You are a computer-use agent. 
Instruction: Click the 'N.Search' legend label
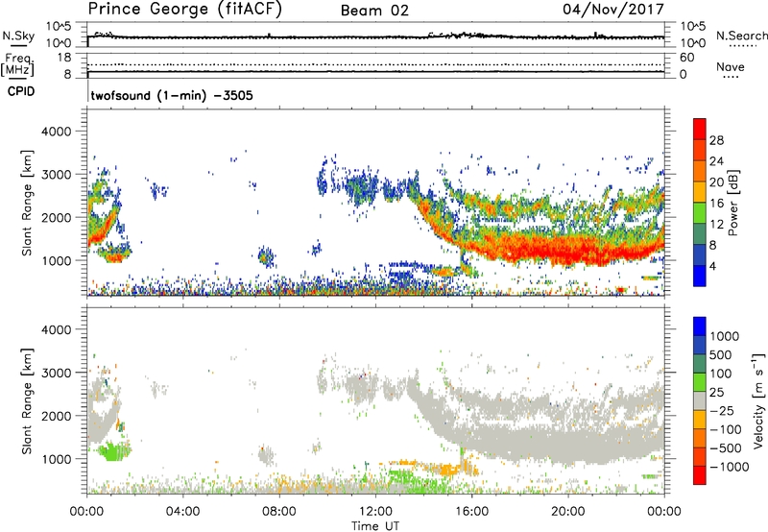[x=741, y=36]
